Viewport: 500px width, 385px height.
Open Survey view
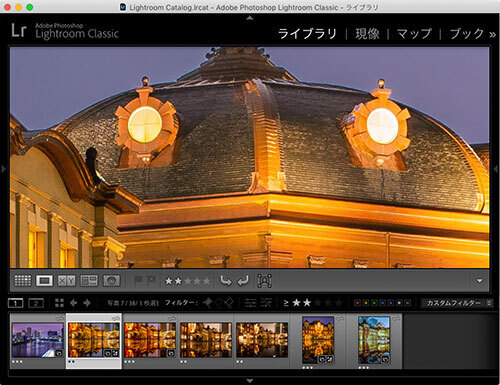point(89,281)
